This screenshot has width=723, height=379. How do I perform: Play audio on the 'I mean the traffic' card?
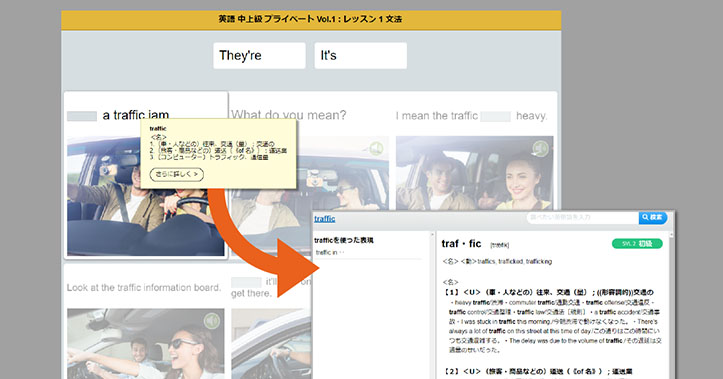tap(540, 148)
